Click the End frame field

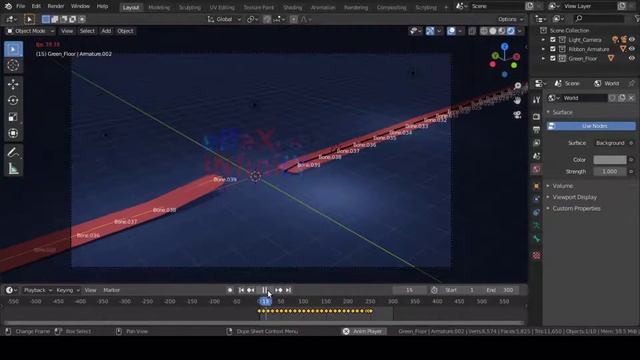[501, 290]
